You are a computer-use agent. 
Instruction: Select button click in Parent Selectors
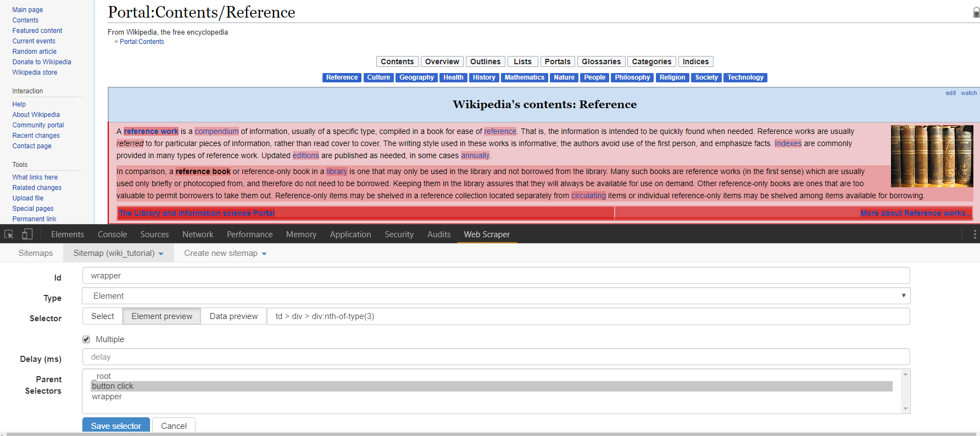(492, 386)
